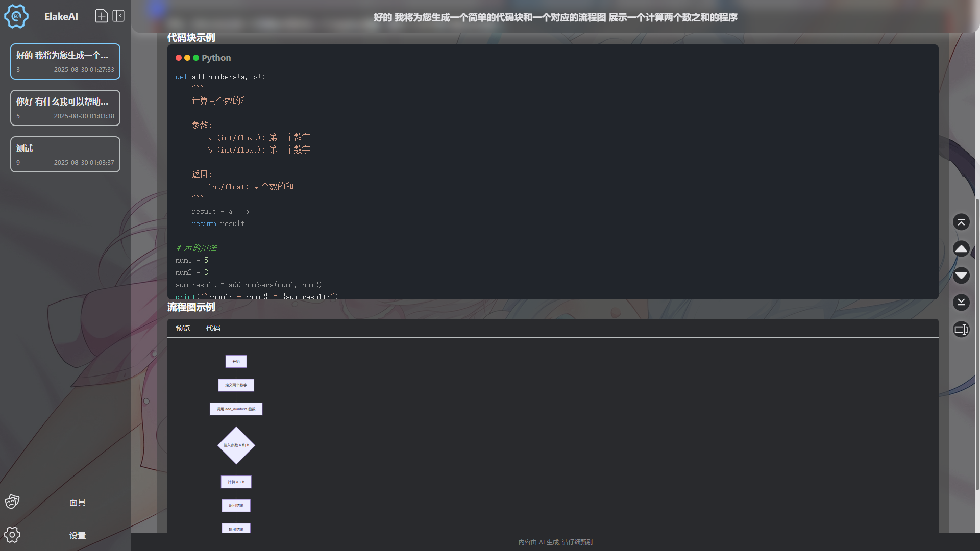Jump to previous message arrow

[x=961, y=249]
